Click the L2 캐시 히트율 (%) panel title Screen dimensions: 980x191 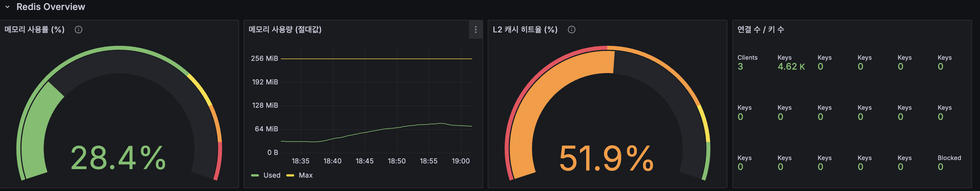click(x=525, y=30)
